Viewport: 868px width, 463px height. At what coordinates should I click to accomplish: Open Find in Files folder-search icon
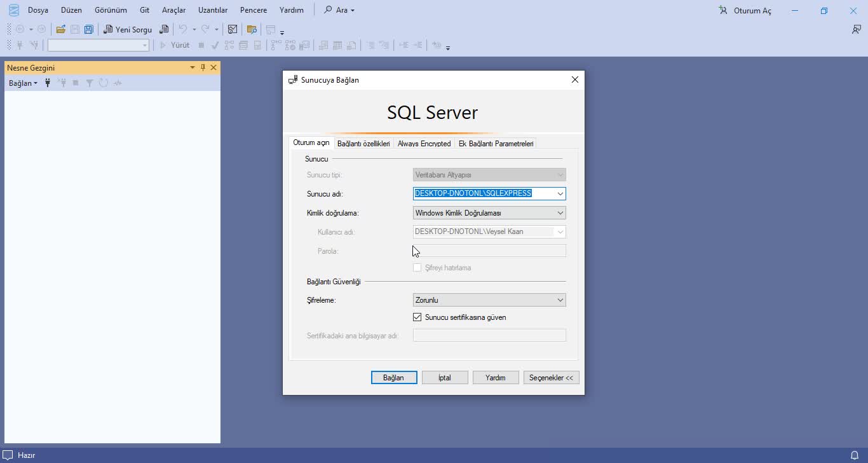252,29
